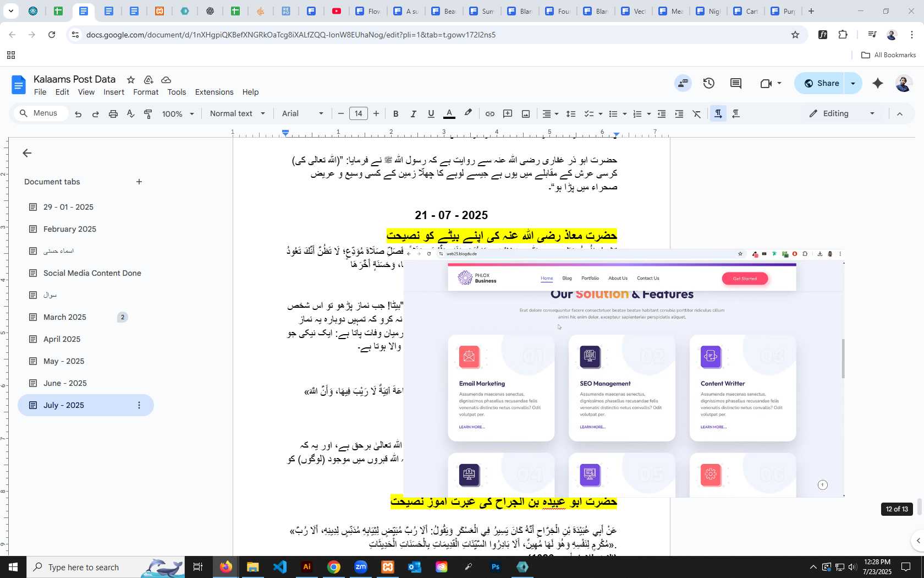
Task: Click the cloud document status icon
Action: (166, 80)
